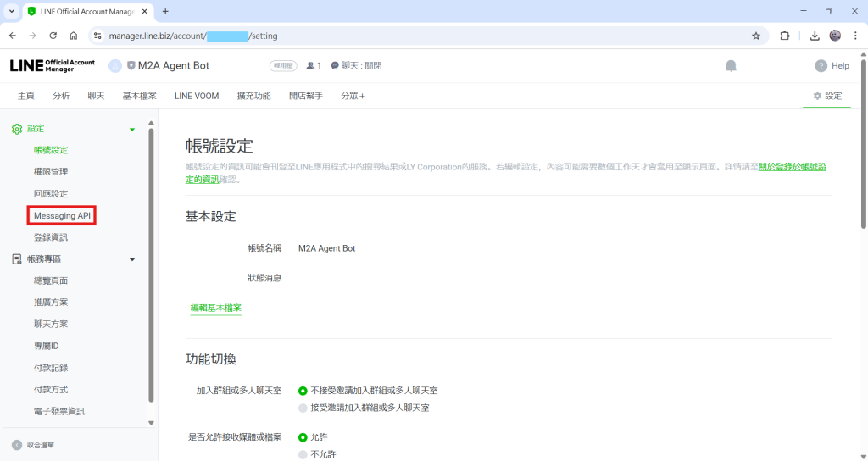Close the LINE Official Account Manager tab
Screen dimensions: 868x461
[x=145, y=11]
